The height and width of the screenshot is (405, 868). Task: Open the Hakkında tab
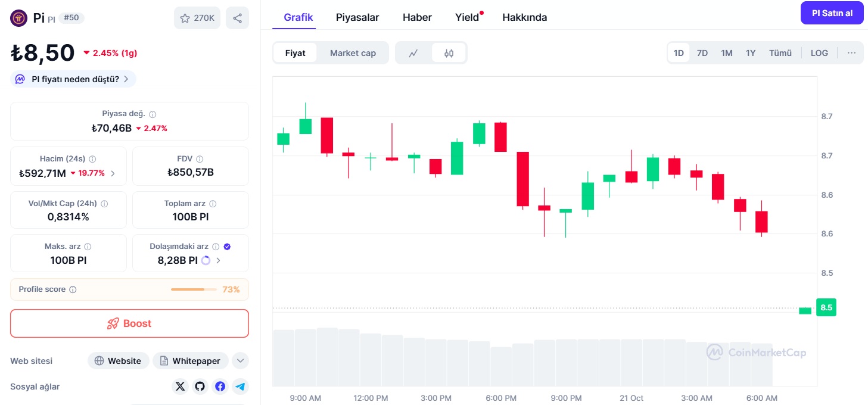click(x=525, y=17)
